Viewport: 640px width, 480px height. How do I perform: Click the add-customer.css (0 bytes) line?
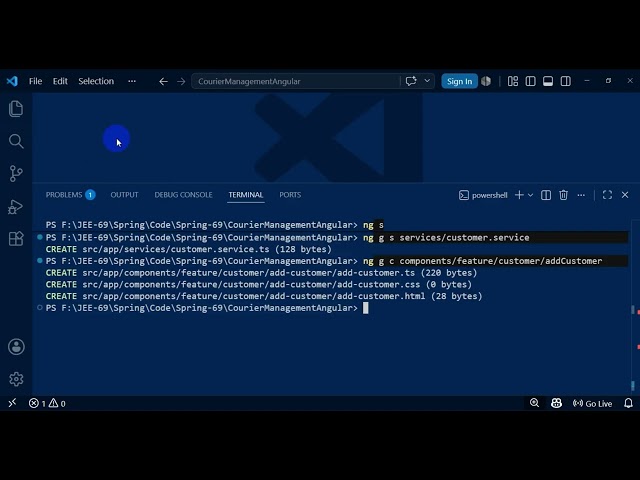[259, 284]
